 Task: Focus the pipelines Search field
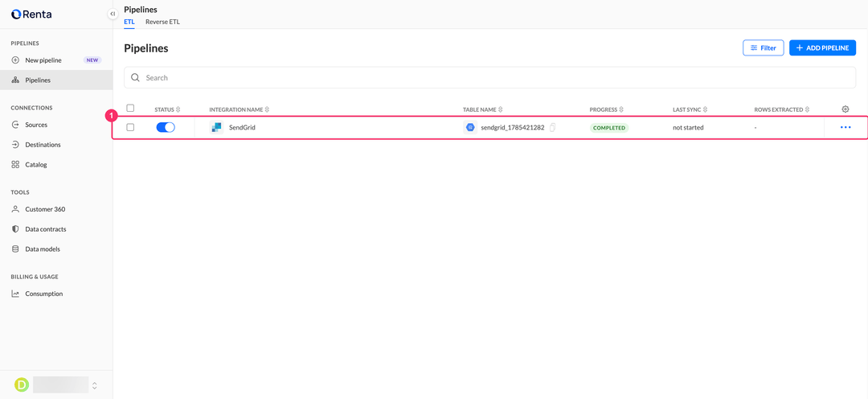490,77
